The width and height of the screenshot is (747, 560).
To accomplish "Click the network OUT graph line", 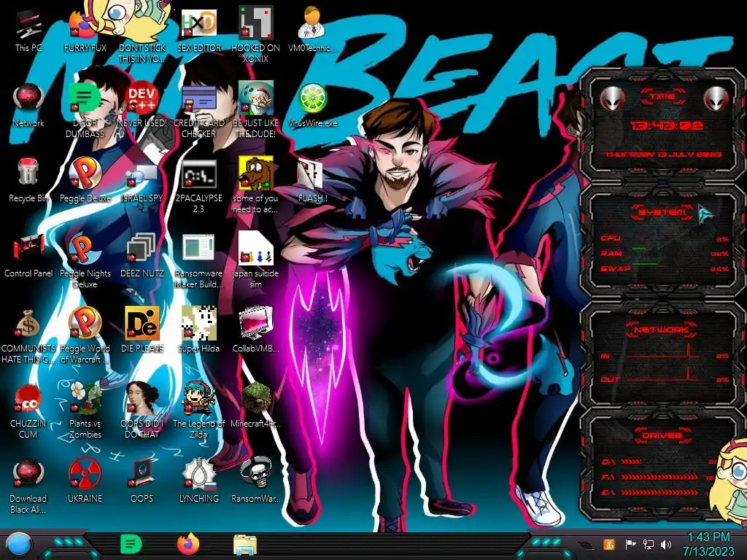I will [661, 374].
